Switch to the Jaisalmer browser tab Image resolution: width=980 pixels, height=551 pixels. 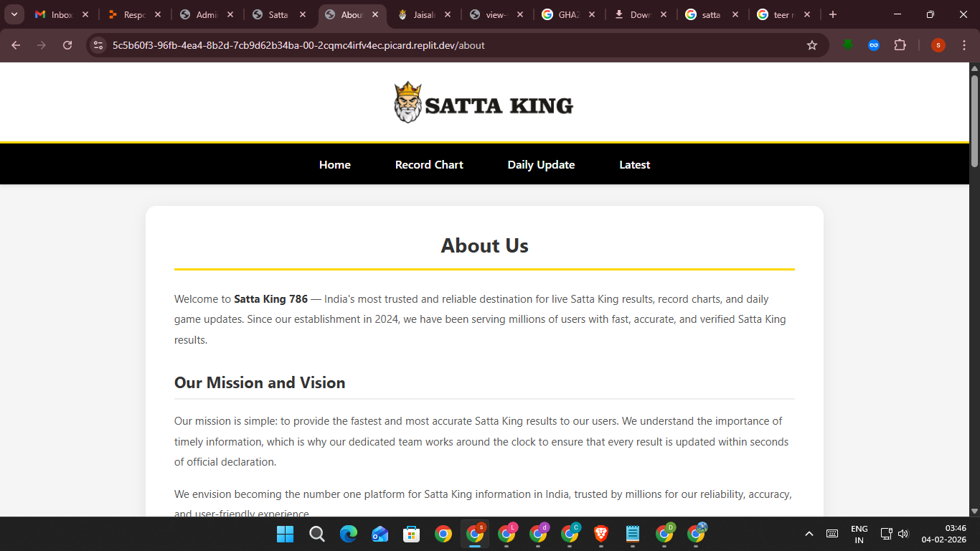(419, 14)
